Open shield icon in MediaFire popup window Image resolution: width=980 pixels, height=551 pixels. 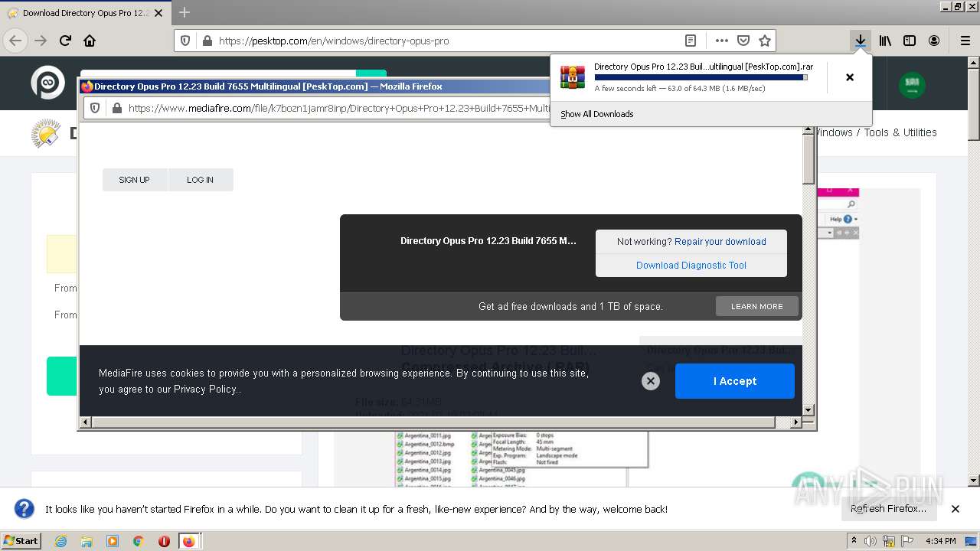click(95, 108)
